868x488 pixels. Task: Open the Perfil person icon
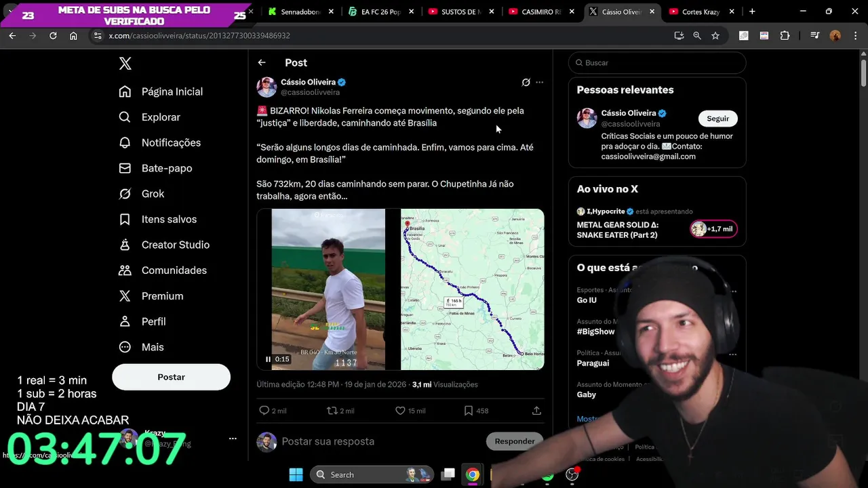coord(125,321)
